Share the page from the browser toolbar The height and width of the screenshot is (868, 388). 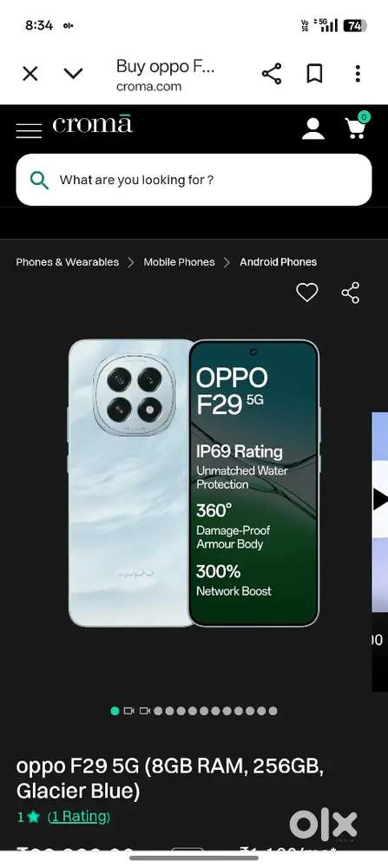click(x=271, y=74)
